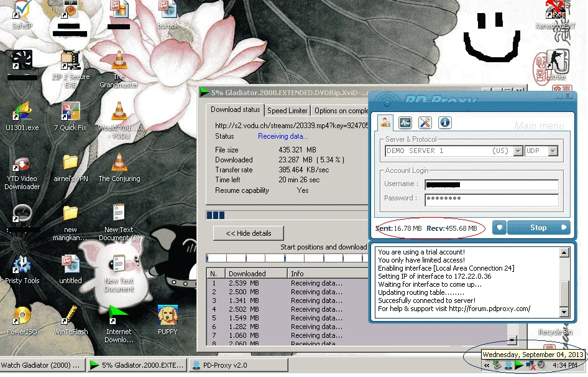This screenshot has width=588, height=377.
Task: Click the start positions segment bar
Action: (287, 258)
